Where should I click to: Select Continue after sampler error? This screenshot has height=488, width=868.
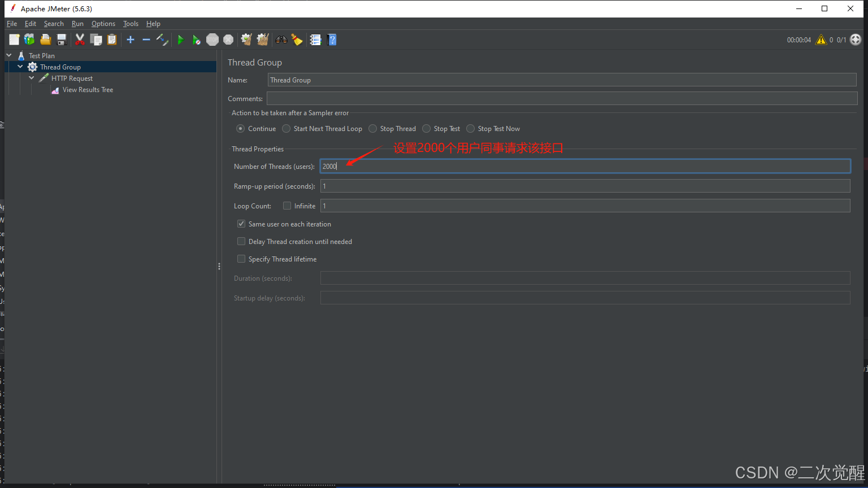tap(241, 129)
